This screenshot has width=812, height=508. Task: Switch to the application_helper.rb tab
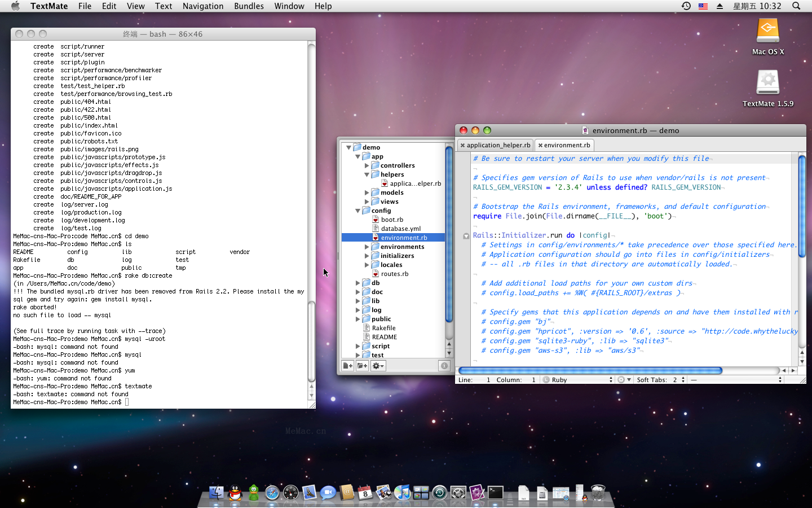[x=498, y=145]
